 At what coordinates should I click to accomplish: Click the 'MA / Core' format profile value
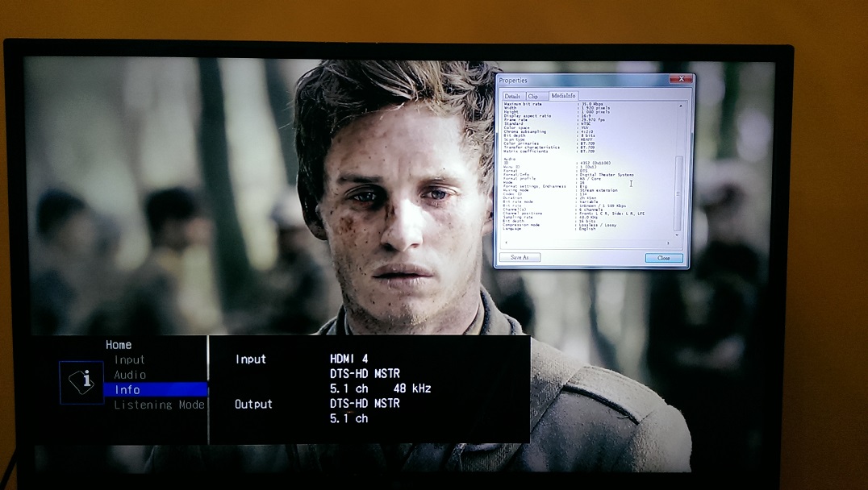click(590, 179)
